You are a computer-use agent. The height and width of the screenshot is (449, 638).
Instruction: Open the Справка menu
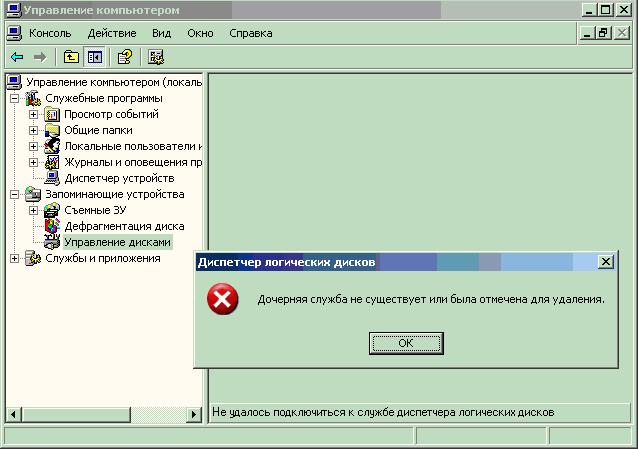click(x=251, y=33)
